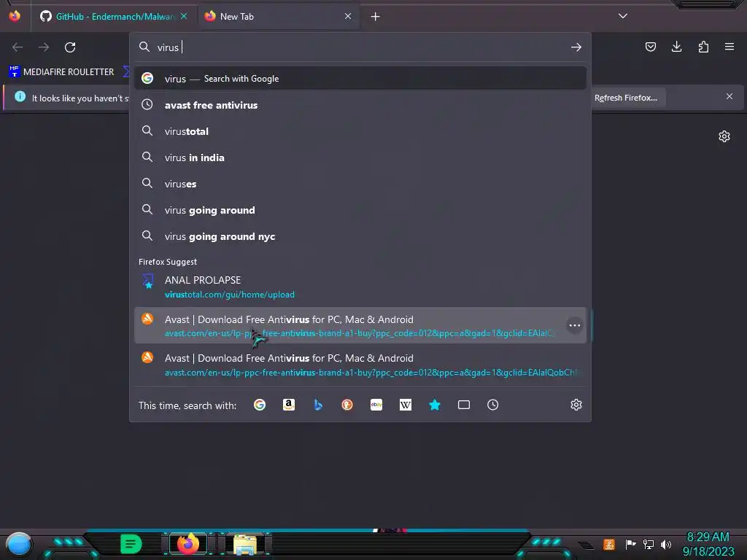Viewport: 747px width, 560px height.
Task: Click the orange Avast tray icon
Action: tap(609, 544)
